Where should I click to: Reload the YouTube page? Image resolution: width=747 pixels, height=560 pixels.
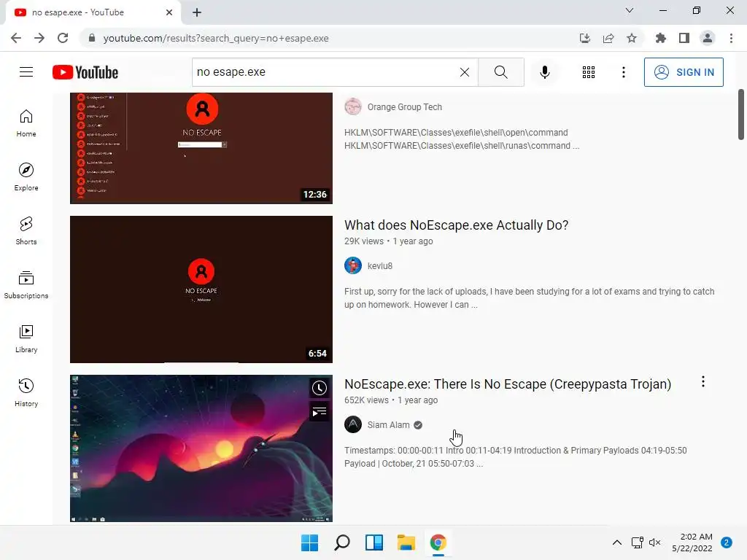63,38
